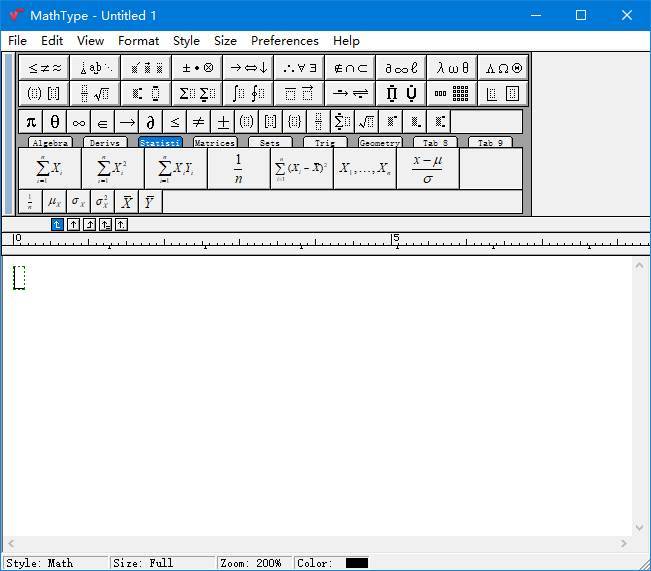Viewport: 651px width, 571px height.
Task: Insert the partial derivative symbol from small bar
Action: click(x=150, y=122)
